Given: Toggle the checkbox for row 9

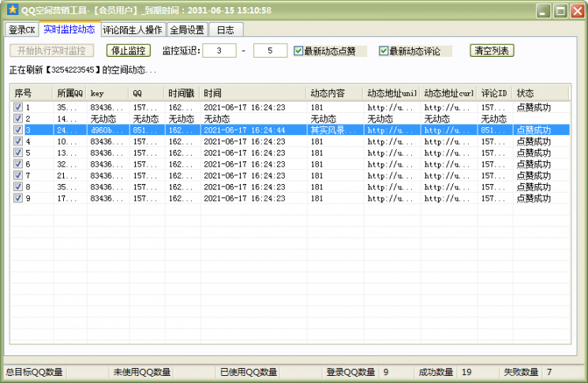Looking at the screenshot, I should [x=18, y=198].
